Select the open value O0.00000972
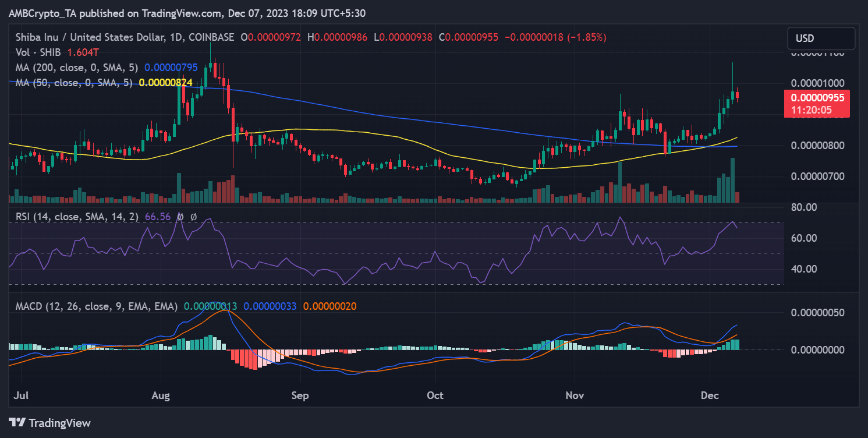The image size is (868, 438). (x=271, y=37)
